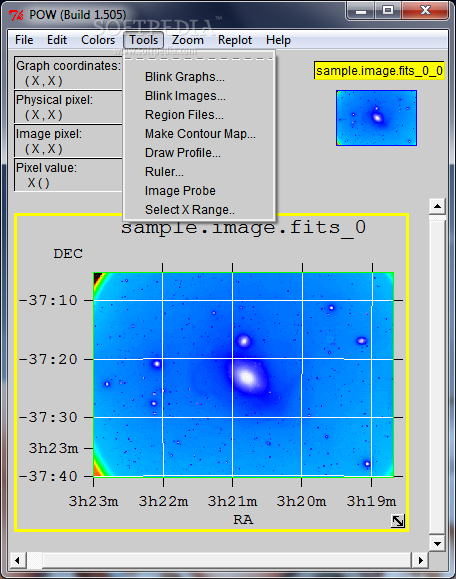Image resolution: width=456 pixels, height=579 pixels.
Task: Open the Zoom menu
Action: 188,40
